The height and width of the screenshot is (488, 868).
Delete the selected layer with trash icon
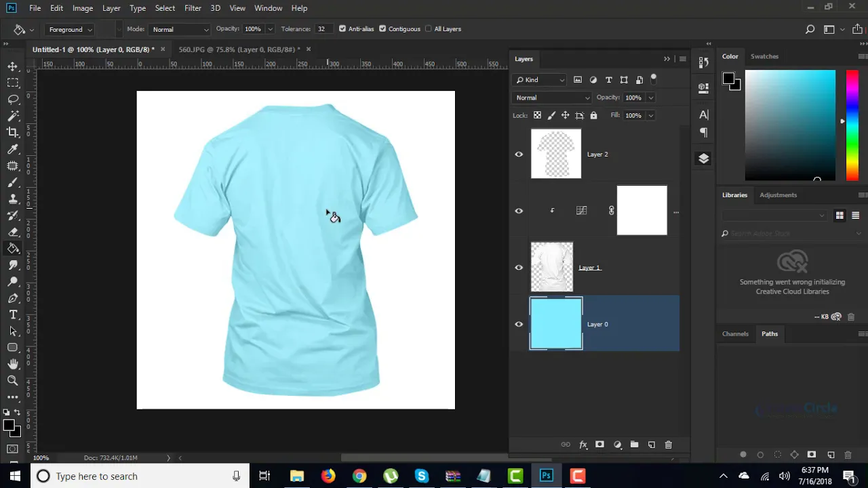point(668,445)
